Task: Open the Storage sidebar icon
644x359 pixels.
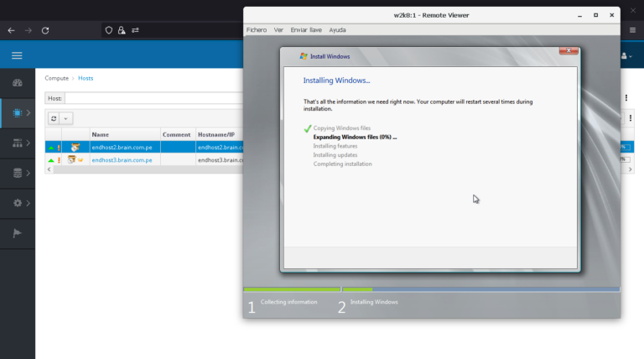Action: [17, 173]
